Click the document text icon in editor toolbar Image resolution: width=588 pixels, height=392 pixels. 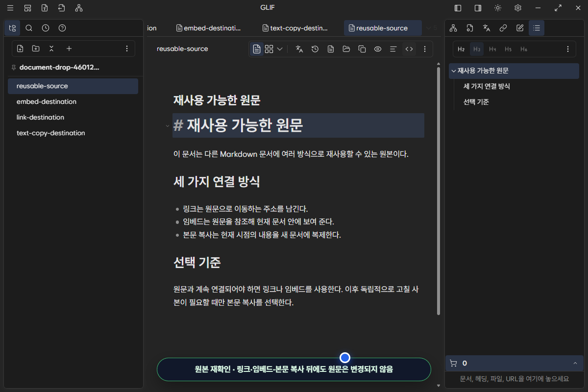[331, 49]
